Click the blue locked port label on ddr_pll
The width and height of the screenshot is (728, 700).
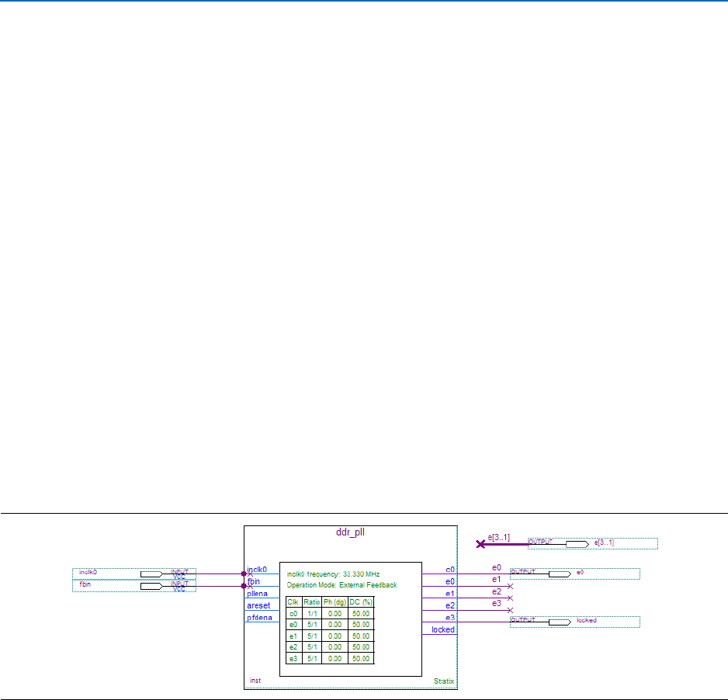point(443,630)
